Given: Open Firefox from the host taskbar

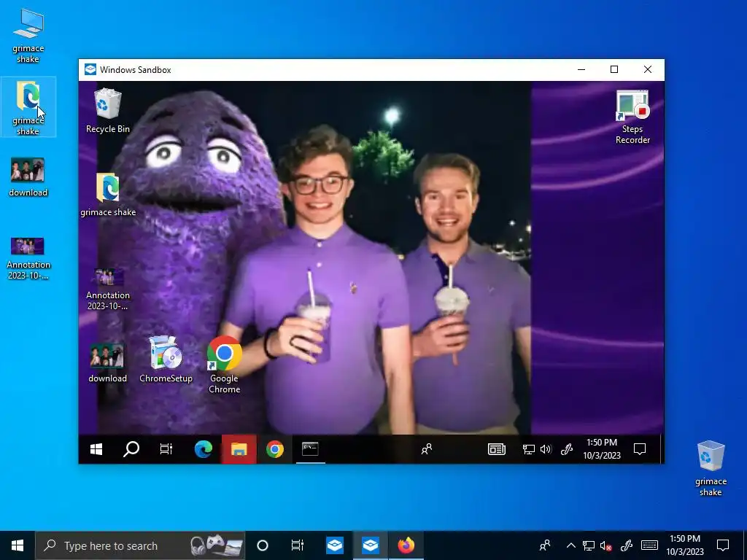Looking at the screenshot, I should (x=406, y=545).
